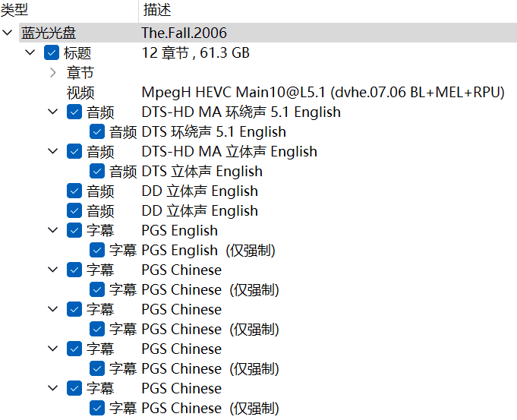Collapse the DTS-HD MA 环绕声 5.1 audio node
Image resolution: width=517 pixels, height=420 pixels.
(52, 112)
